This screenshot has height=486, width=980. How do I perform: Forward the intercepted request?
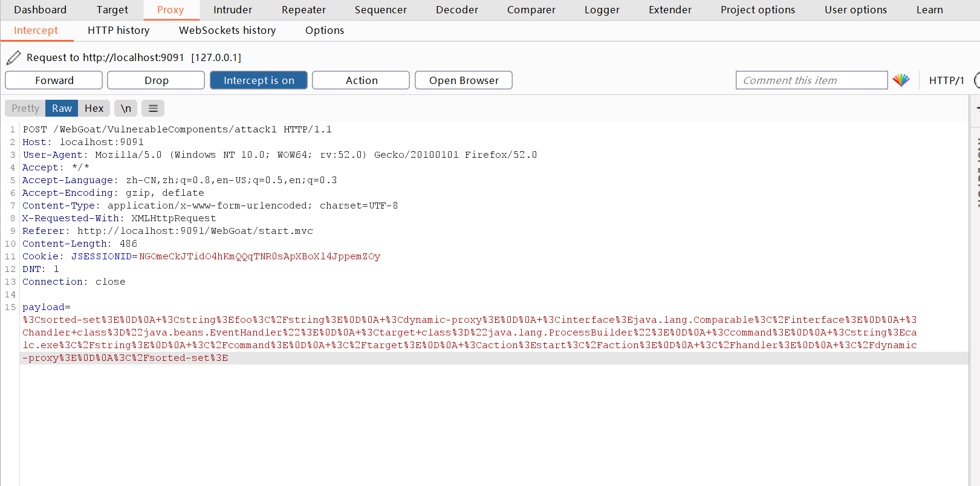point(54,80)
